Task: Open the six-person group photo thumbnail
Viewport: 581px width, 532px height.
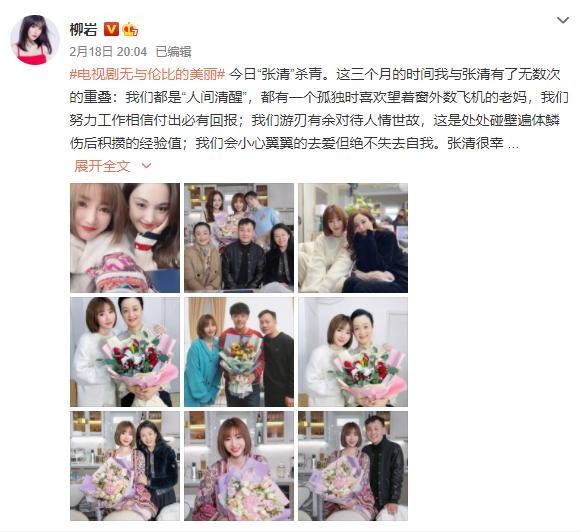Action: (239, 238)
